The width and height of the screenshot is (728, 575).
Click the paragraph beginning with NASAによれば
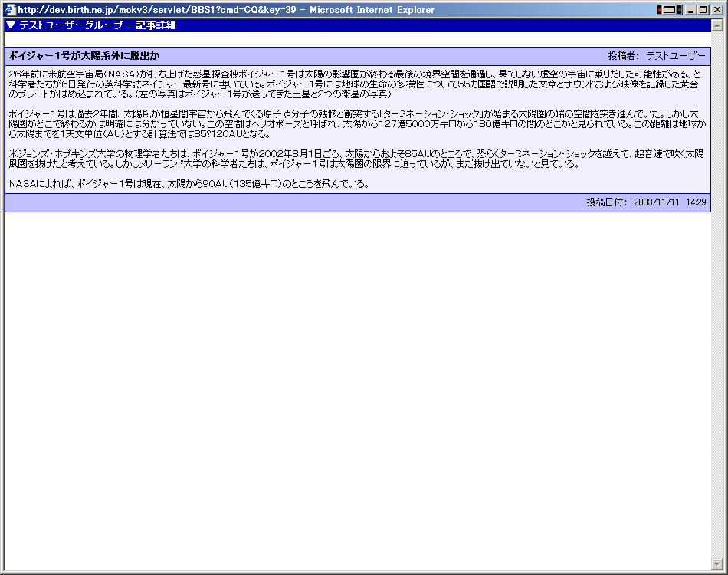pyautogui.click(x=189, y=183)
